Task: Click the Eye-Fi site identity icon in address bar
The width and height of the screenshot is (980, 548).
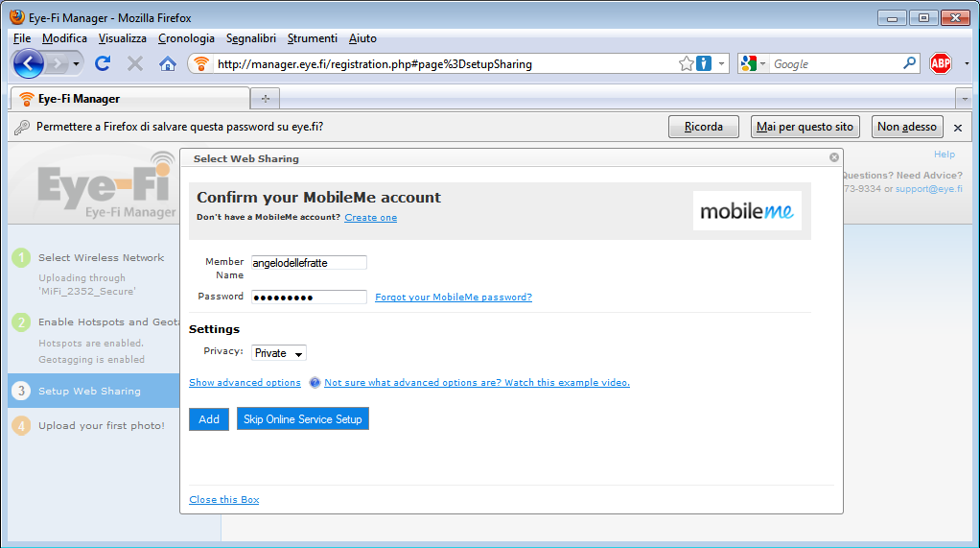Action: pyautogui.click(x=200, y=63)
